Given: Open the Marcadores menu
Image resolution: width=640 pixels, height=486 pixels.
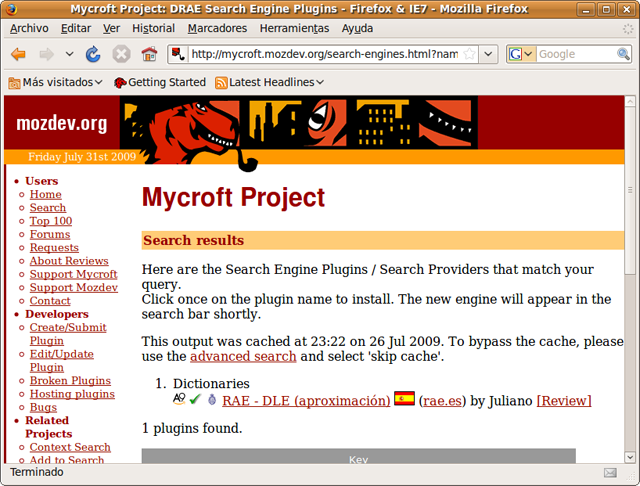Looking at the screenshot, I should [x=218, y=28].
